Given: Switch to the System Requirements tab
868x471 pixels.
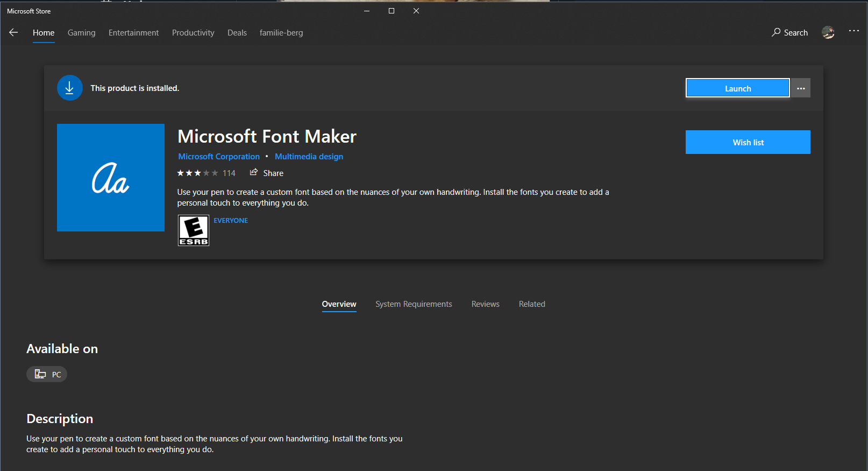Looking at the screenshot, I should tap(414, 304).
